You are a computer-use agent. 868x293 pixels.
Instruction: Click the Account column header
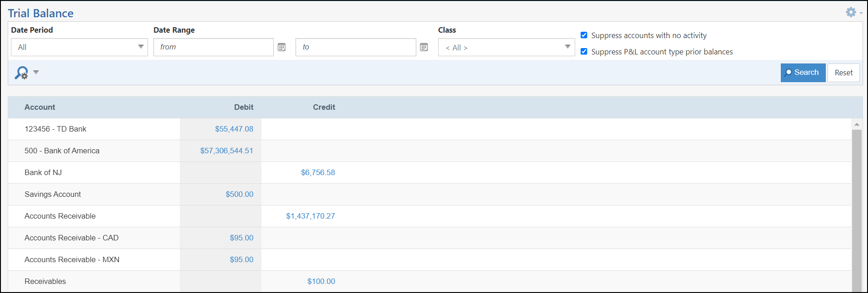pyautogui.click(x=40, y=107)
